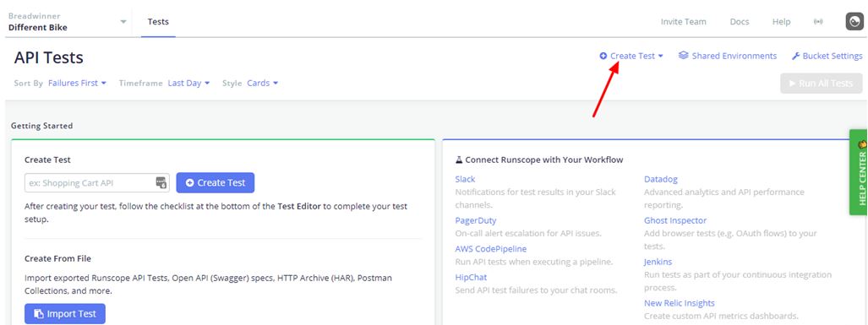This screenshot has height=325, width=868.
Task: Click the Create From File heading
Action: click(57, 258)
